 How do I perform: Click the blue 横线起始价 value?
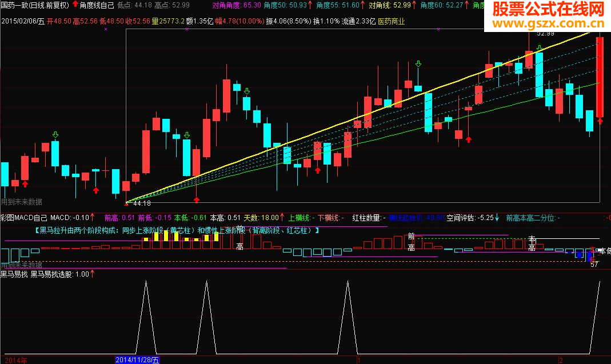point(416,218)
